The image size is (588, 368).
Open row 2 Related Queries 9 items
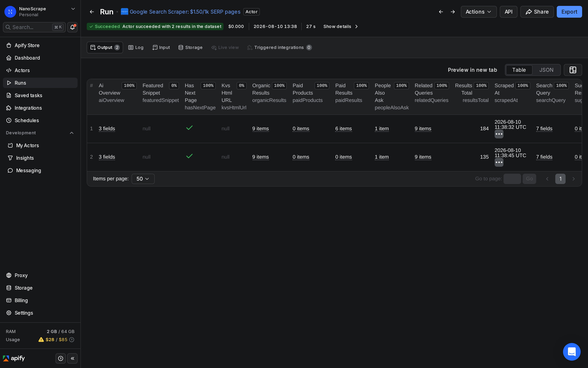click(423, 157)
